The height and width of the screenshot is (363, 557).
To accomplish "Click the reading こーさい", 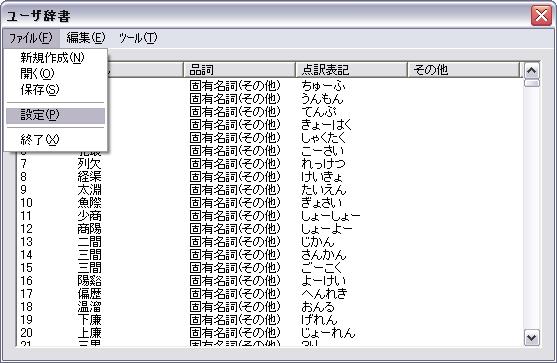I will pyautogui.click(x=323, y=151).
